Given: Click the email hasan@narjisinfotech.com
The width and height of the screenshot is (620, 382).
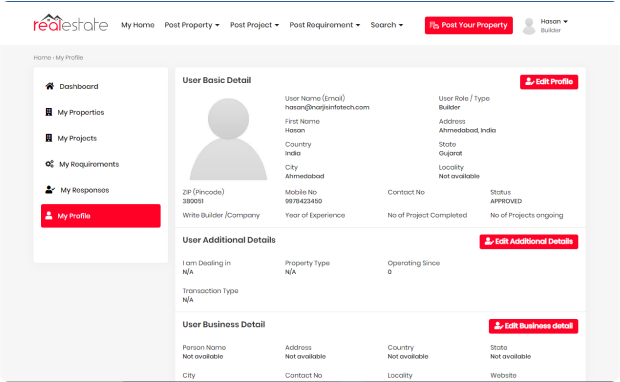Looking at the screenshot, I should (x=327, y=107).
